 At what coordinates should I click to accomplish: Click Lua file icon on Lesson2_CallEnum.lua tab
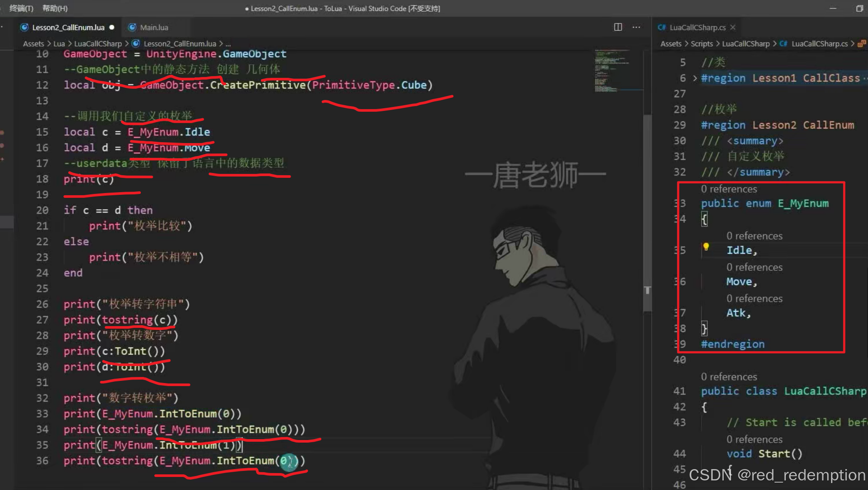click(x=25, y=27)
